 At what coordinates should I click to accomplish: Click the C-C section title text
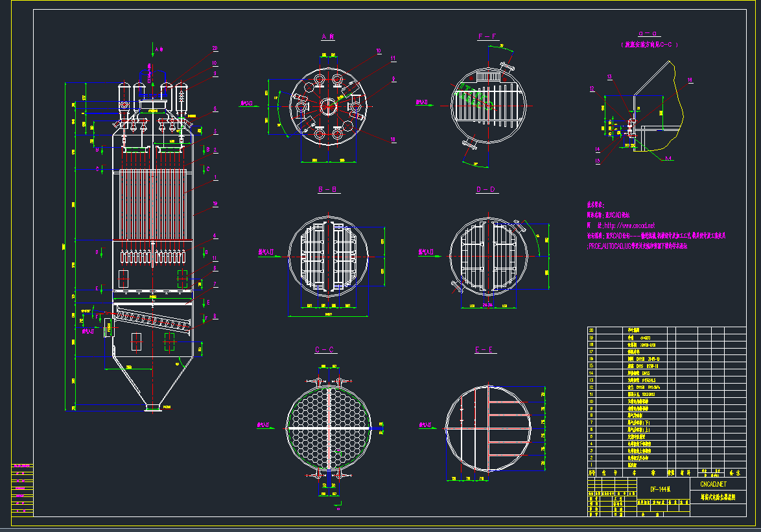pos(325,350)
